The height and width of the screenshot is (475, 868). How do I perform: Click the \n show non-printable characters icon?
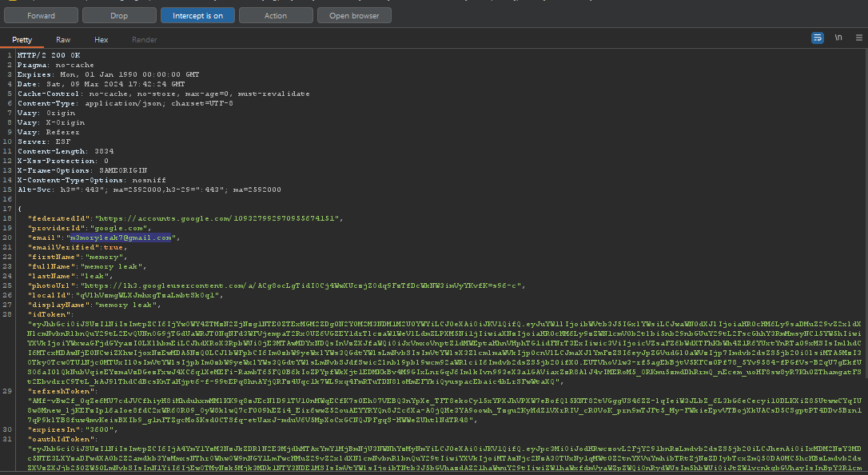click(838, 38)
